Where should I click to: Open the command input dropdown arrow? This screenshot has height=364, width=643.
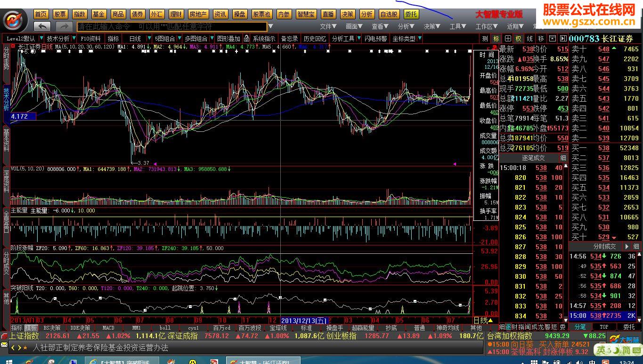[270, 27]
